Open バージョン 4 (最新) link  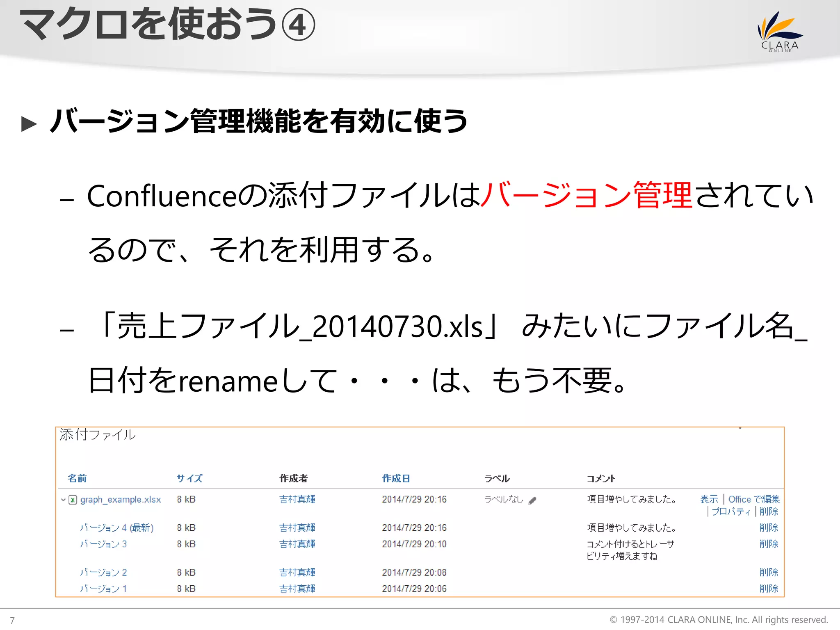[117, 528]
